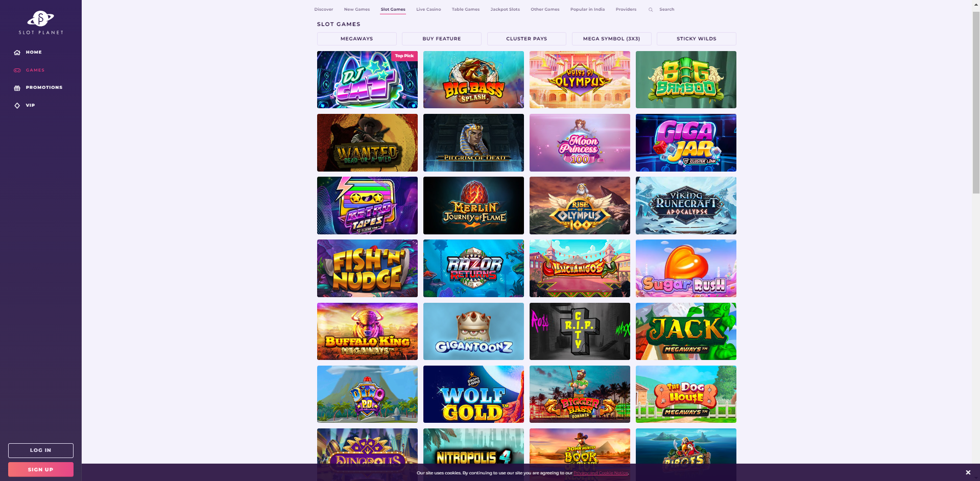This screenshot has width=980, height=481.
Task: Click the Top Pick badge on DJ Cat
Action: (x=404, y=56)
